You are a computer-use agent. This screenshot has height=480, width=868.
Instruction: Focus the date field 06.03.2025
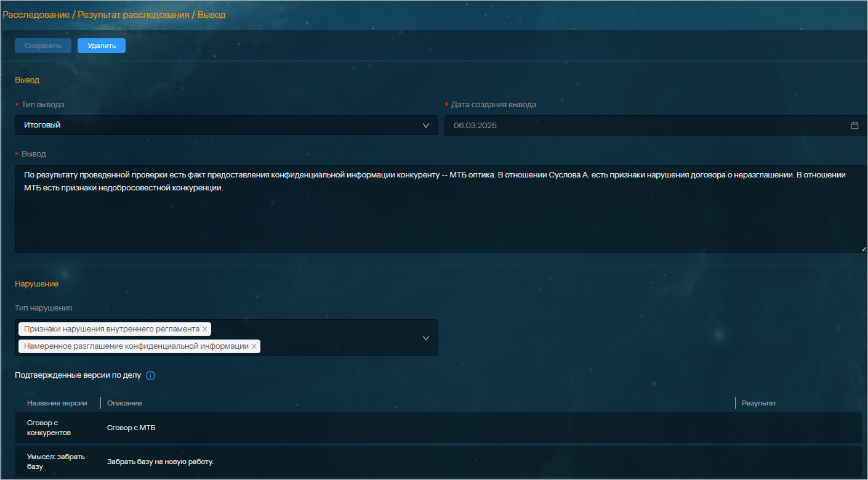coord(656,125)
